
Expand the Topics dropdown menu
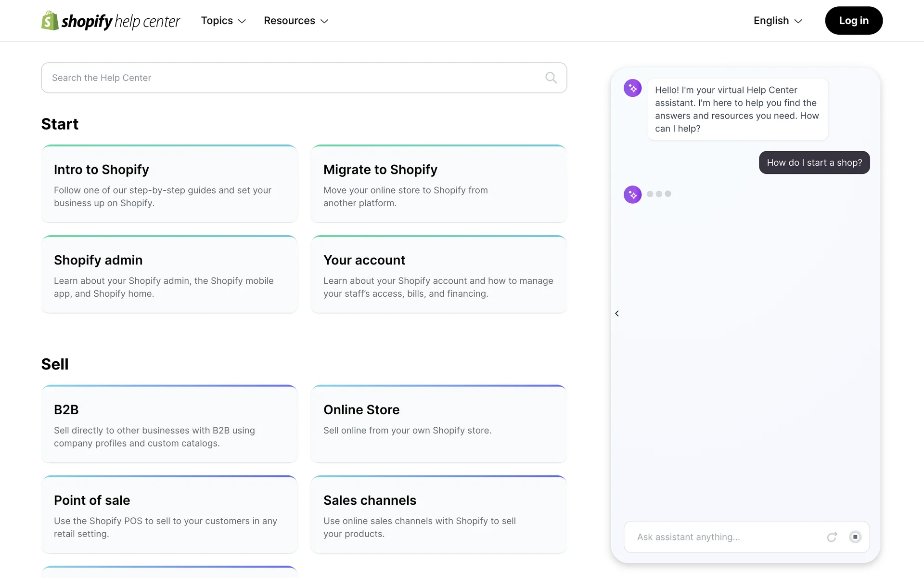(223, 21)
